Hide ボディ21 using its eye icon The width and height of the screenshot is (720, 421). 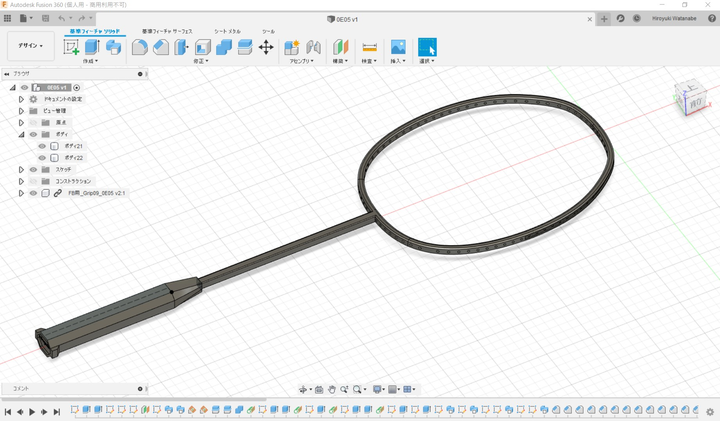click(x=42, y=146)
